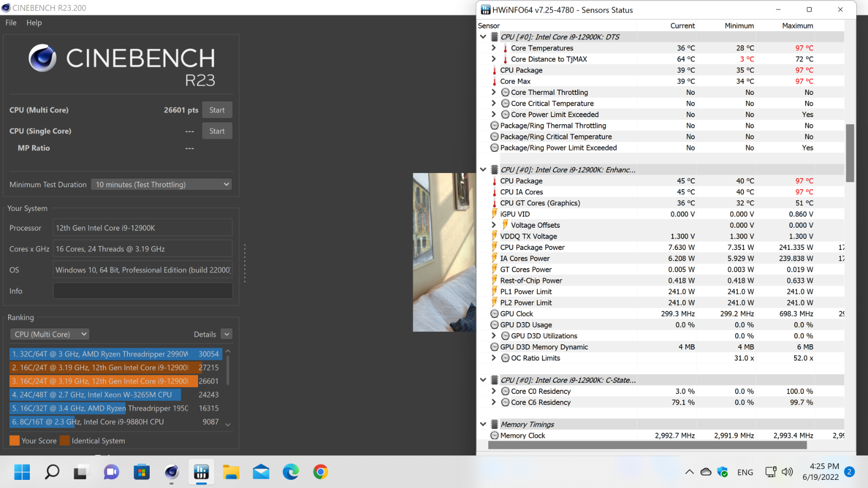The width and height of the screenshot is (868, 488).
Task: Expand the Core C0 Residency row
Action: (494, 391)
